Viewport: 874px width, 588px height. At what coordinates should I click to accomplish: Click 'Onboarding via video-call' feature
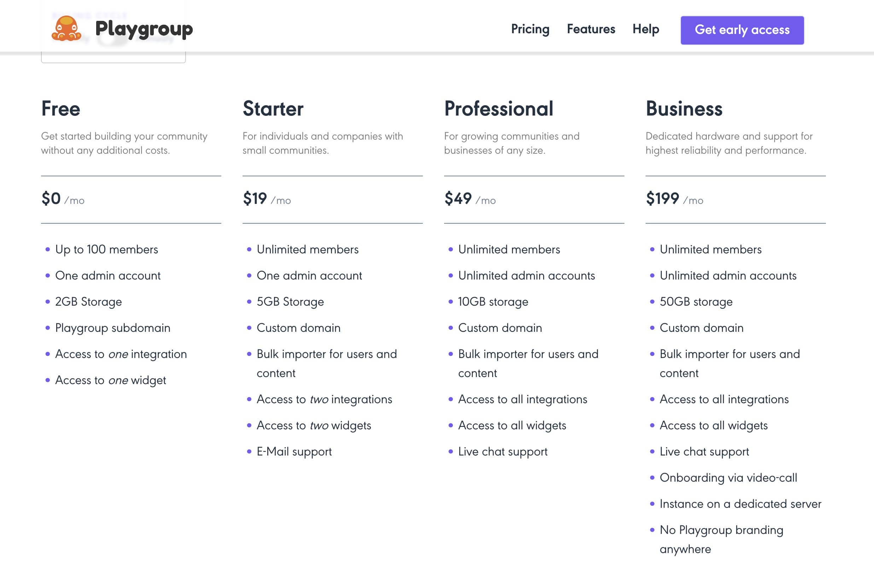click(x=728, y=478)
